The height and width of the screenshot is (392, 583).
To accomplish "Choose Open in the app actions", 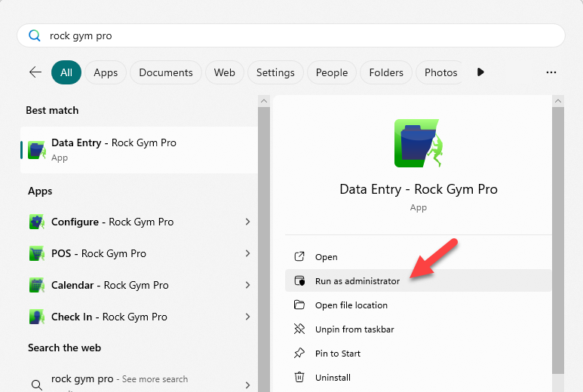I will coord(419,257).
